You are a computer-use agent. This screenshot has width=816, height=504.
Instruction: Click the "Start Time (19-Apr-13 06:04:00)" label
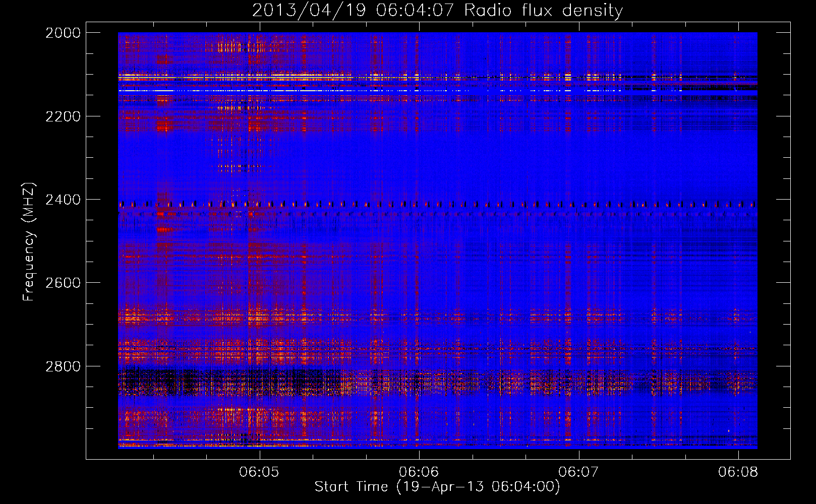(x=437, y=487)
